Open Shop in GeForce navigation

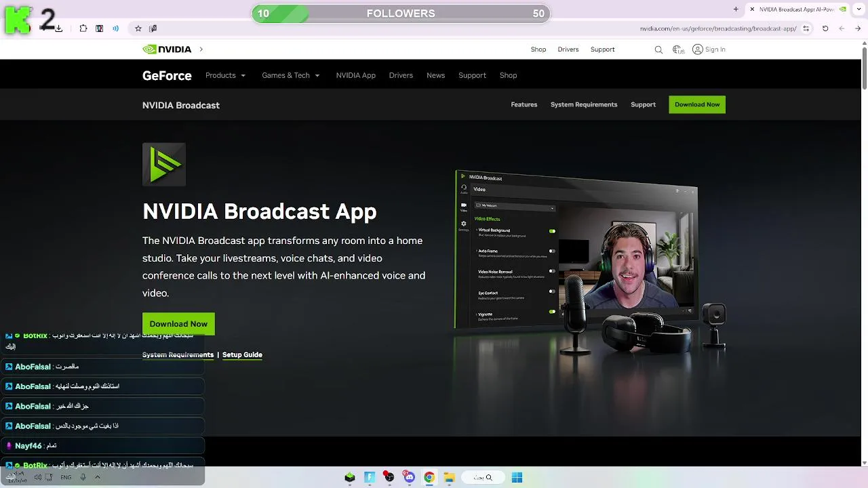(x=508, y=75)
